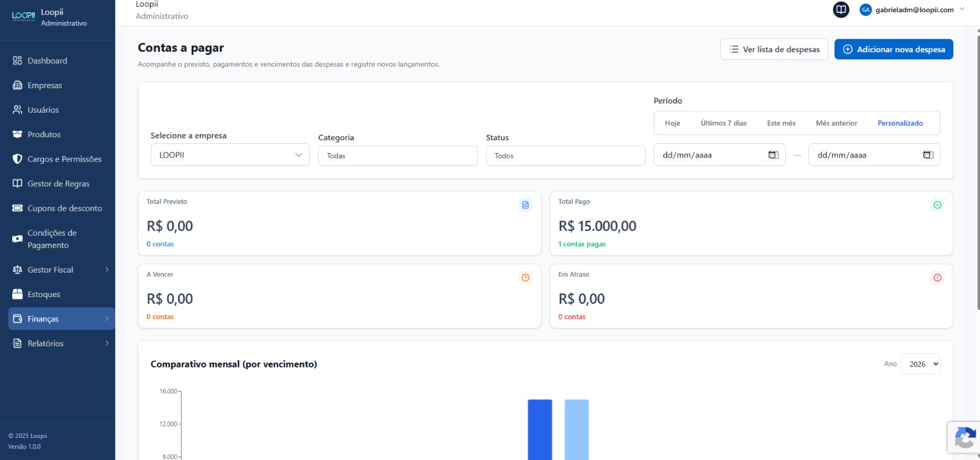Click the Empresas building icon
Screen dimensions: 980x460
pos(17,85)
